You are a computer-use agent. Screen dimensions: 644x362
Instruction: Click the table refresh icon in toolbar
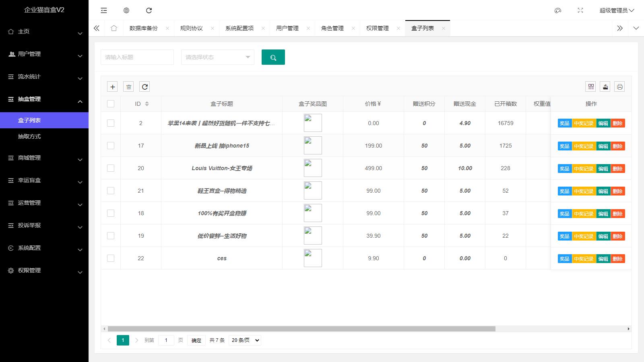coord(144,87)
